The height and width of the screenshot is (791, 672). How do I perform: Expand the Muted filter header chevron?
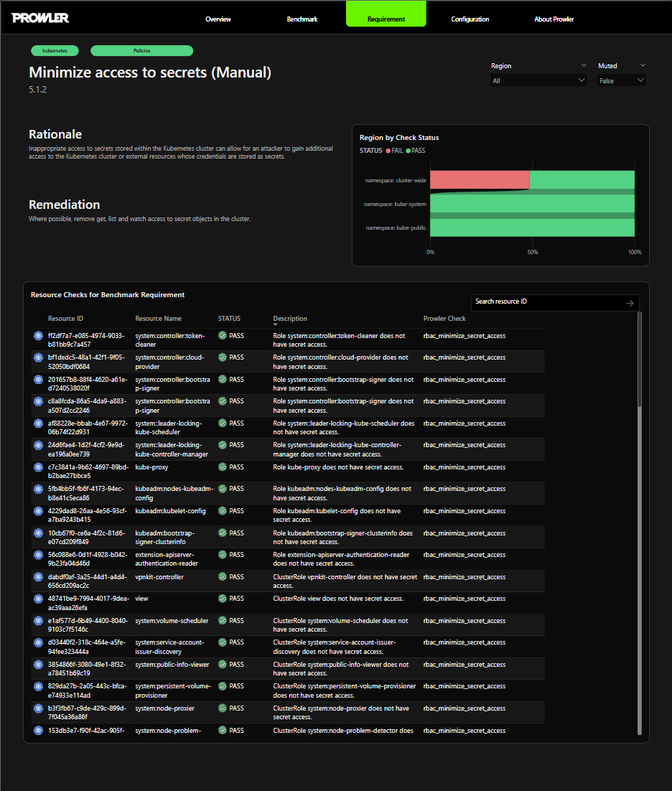tap(643, 65)
